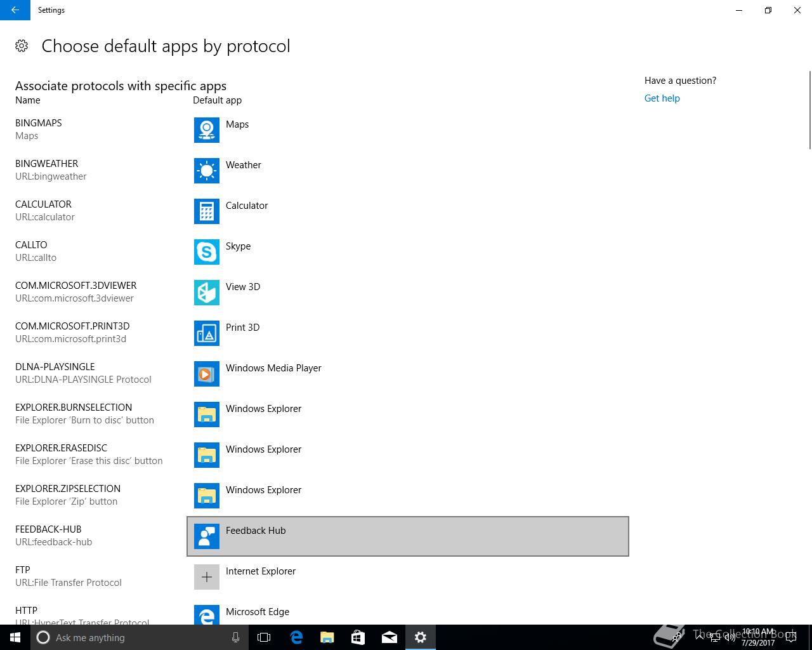
Task: Click the File Explorer 'Zip' button description
Action: [x=67, y=501]
